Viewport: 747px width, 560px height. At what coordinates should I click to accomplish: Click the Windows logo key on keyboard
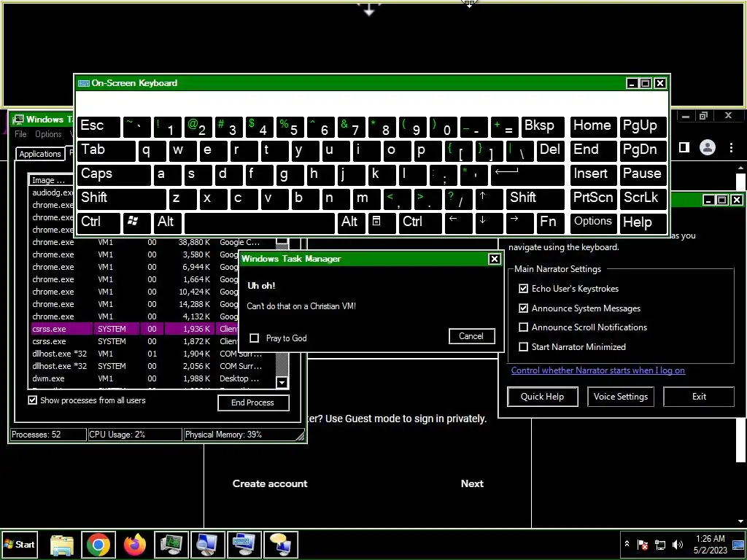(136, 222)
